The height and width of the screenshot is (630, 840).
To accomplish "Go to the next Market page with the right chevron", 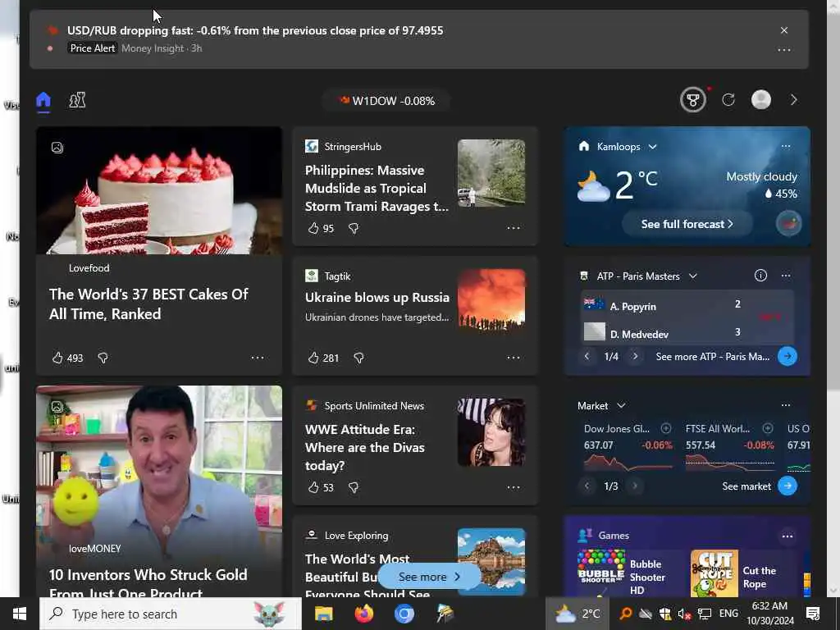I will tap(636, 486).
